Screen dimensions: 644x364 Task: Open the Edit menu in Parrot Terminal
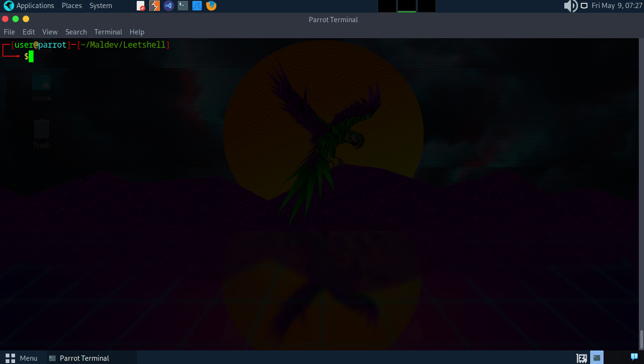[x=29, y=32]
